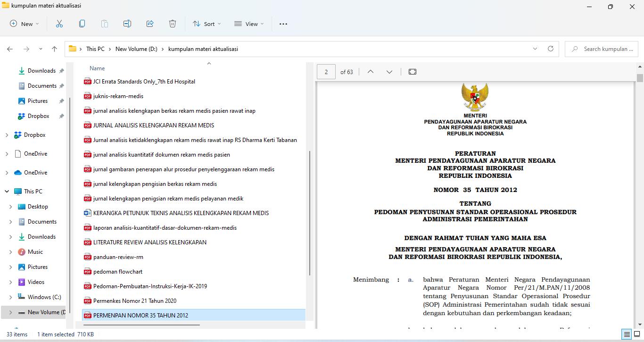Expand the chevron after This PC in the address bar
The image size is (644, 342).
click(110, 49)
